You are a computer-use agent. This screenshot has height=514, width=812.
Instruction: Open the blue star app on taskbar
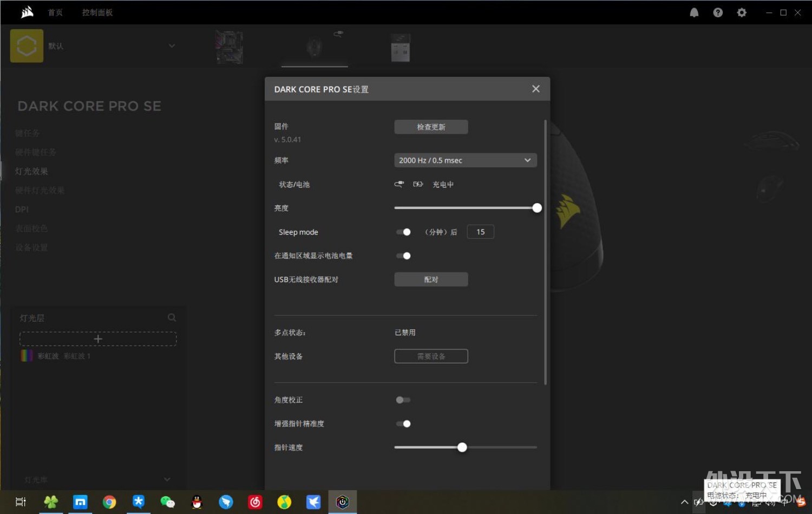(x=139, y=502)
